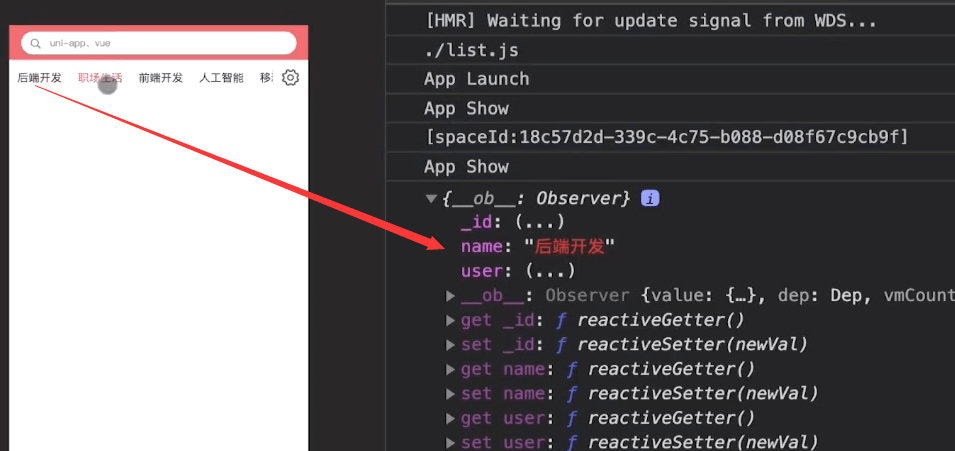This screenshot has width=955, height=451.
Task: Evaluate the user: (...) getter value
Action: click(x=550, y=271)
